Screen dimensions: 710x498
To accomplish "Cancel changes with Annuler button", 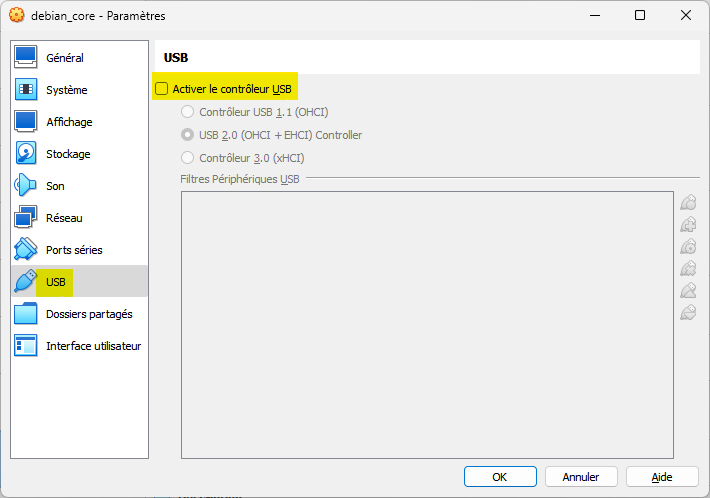I will tap(581, 477).
